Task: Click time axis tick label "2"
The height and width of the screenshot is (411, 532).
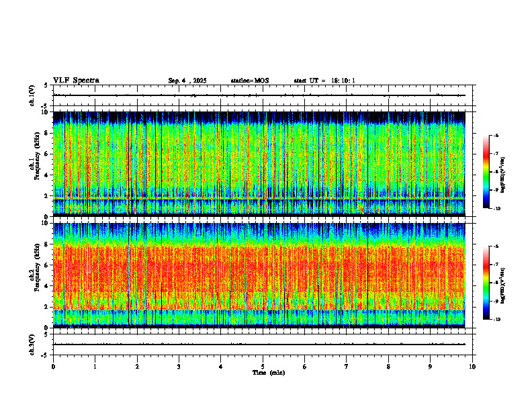Action: (x=137, y=367)
